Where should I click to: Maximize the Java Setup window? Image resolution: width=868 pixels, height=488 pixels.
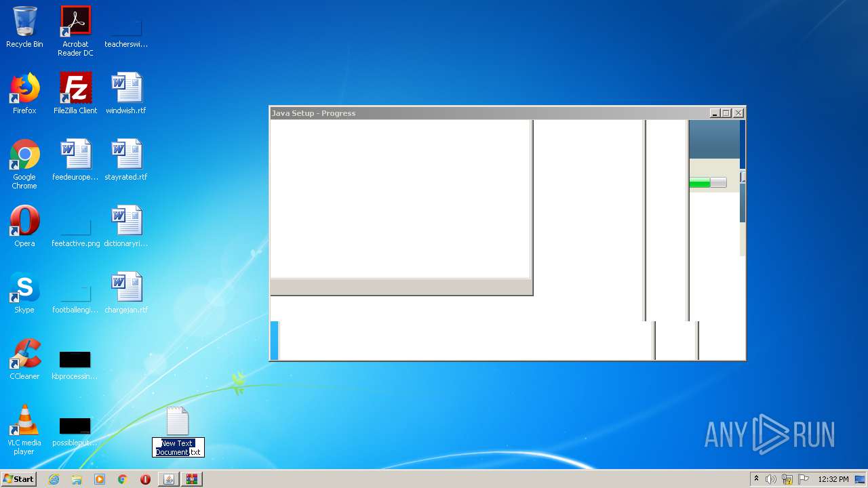[x=726, y=113]
